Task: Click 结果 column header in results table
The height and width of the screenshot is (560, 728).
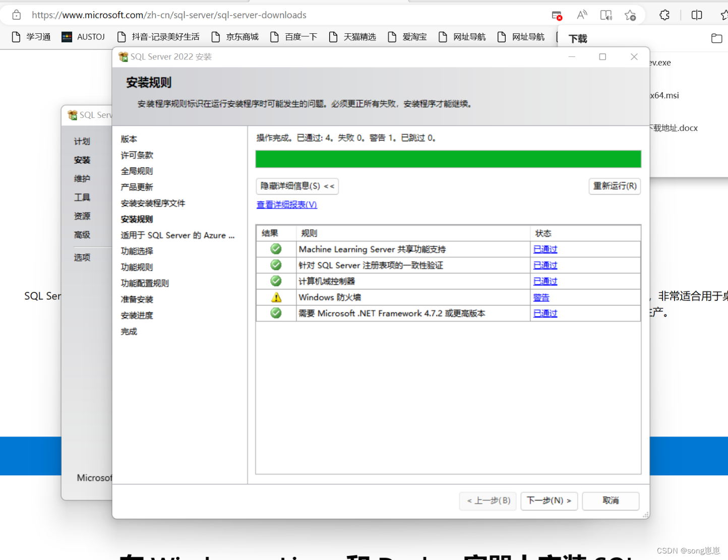Action: (276, 233)
